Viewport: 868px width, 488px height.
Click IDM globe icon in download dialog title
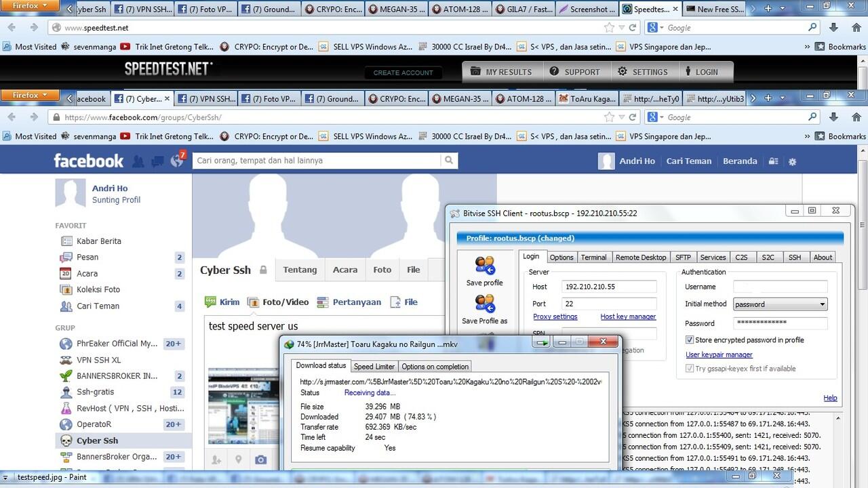click(289, 344)
